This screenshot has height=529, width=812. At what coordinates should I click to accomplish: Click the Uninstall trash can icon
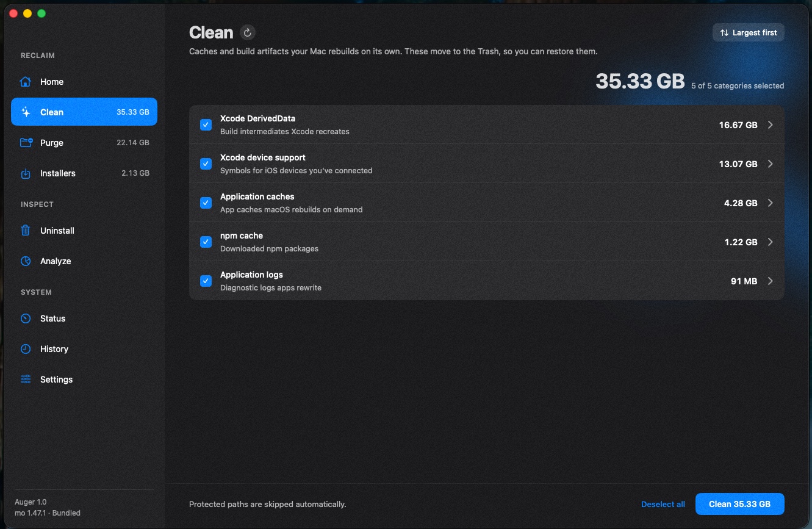(26, 231)
